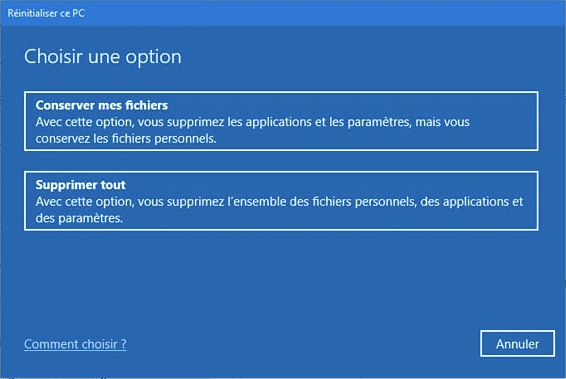This screenshot has width=566, height=379.
Task: Click the Conserver mes fichiers bold title
Action: [102, 105]
